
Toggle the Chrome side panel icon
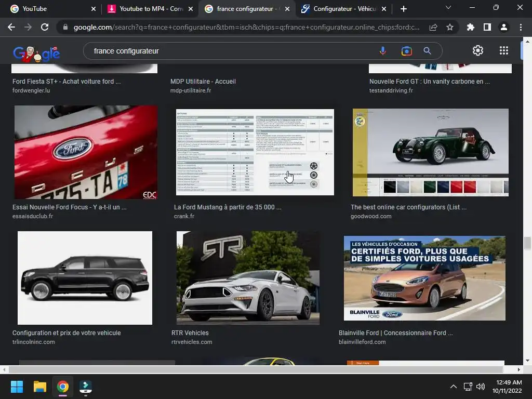click(x=487, y=27)
